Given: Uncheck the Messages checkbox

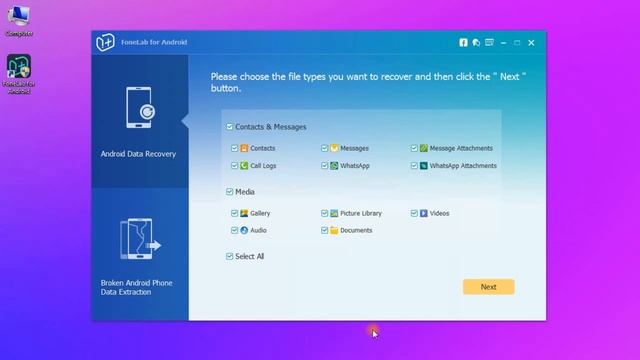Looking at the screenshot, I should coord(324,148).
